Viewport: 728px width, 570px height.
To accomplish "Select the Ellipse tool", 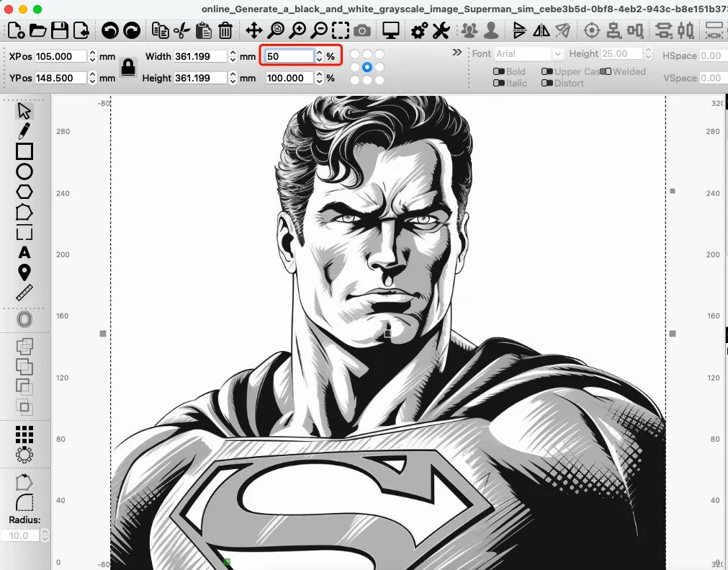I will (x=24, y=172).
